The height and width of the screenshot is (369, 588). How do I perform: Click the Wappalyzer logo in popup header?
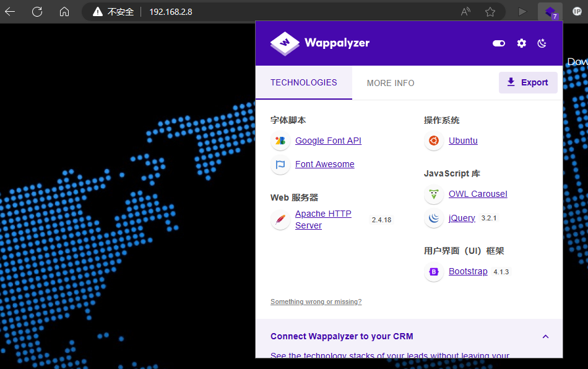pyautogui.click(x=320, y=43)
